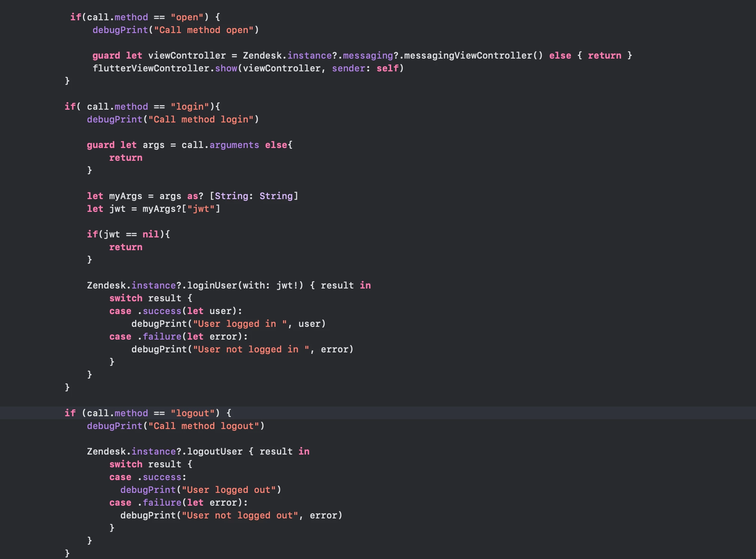756x559 pixels.
Task: Click "User not logged in " string
Action: tap(251, 349)
